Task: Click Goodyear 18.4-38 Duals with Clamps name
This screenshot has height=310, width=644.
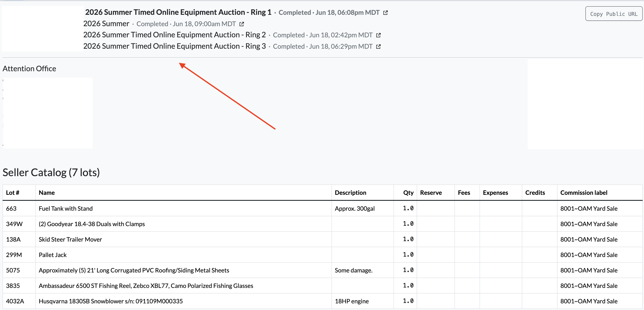Action: tap(92, 224)
